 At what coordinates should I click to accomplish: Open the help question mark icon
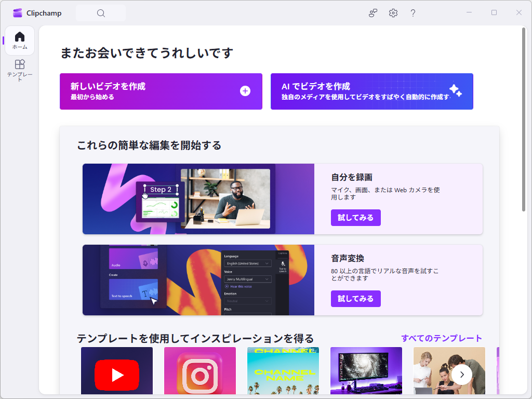click(413, 13)
